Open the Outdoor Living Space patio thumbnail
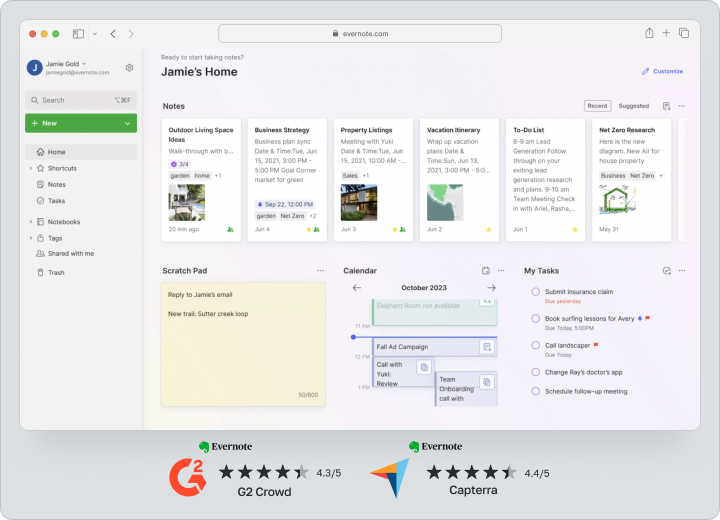Image resolution: width=720 pixels, height=520 pixels. [x=187, y=203]
